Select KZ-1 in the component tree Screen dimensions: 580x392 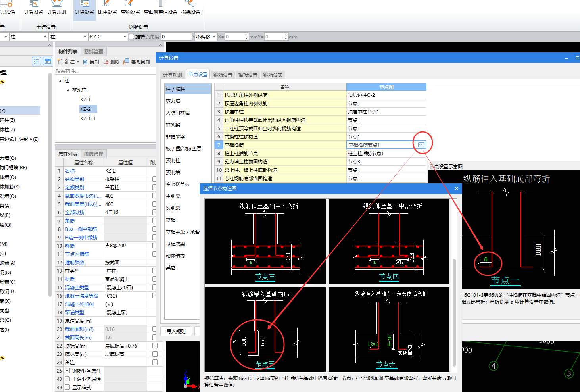[x=85, y=100]
